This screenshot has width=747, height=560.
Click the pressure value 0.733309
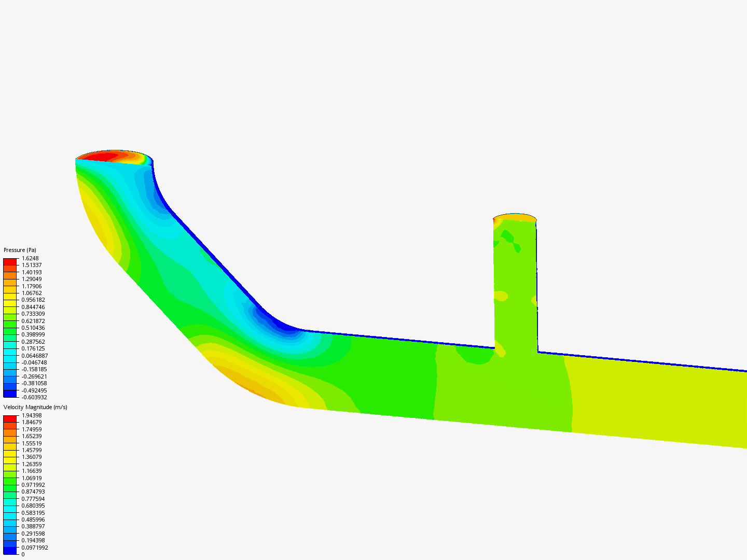tap(33, 314)
